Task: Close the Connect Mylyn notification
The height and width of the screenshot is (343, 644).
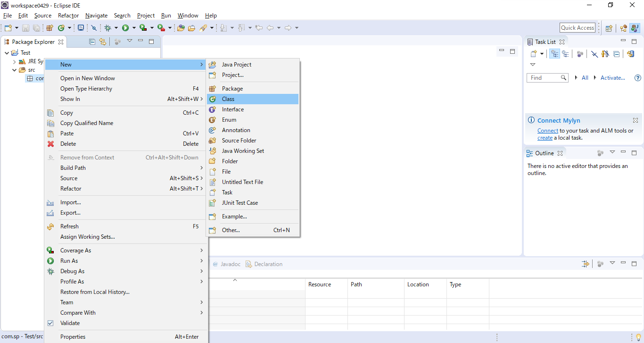Action: [x=635, y=120]
